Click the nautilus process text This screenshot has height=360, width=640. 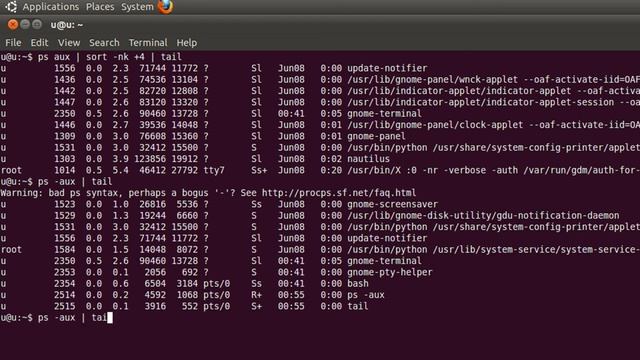[369, 159]
